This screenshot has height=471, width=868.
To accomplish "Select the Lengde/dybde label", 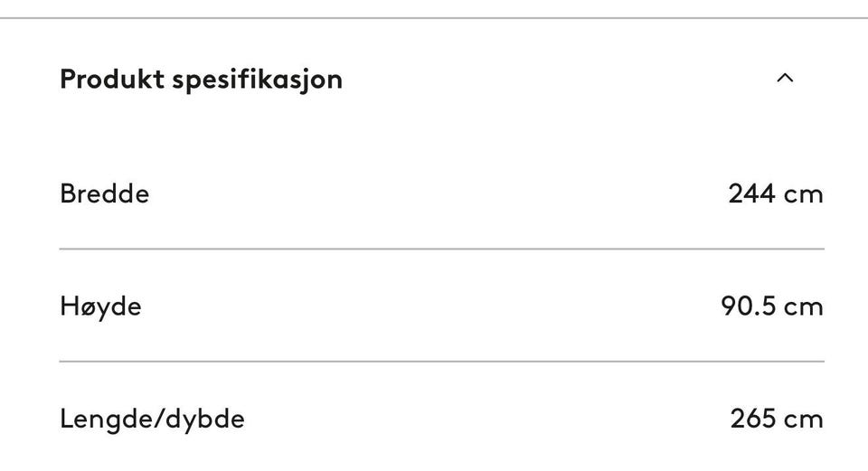I will click(x=152, y=419).
